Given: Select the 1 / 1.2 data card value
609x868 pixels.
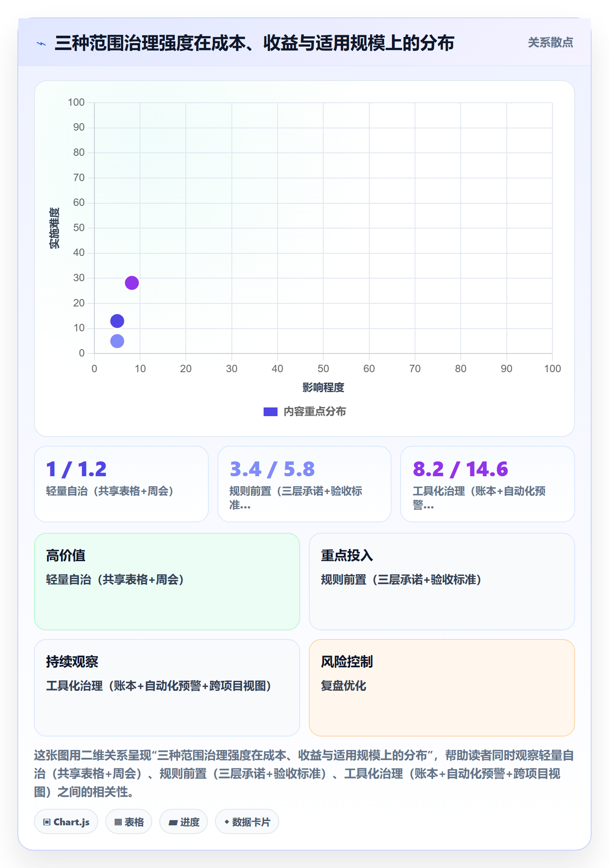Looking at the screenshot, I should click(76, 469).
